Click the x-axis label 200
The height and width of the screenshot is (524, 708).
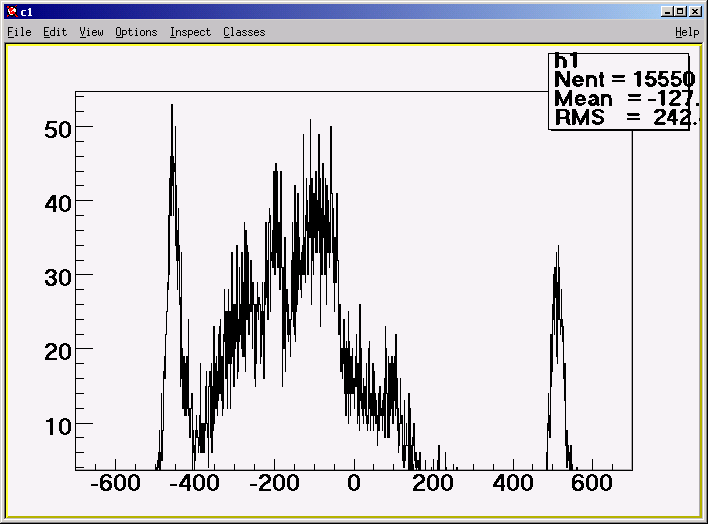point(433,483)
